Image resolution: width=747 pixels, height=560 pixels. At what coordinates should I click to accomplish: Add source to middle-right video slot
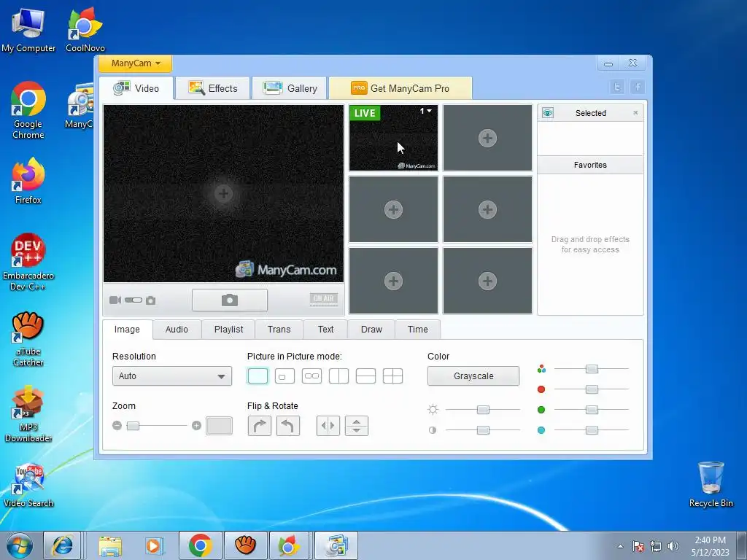487,209
